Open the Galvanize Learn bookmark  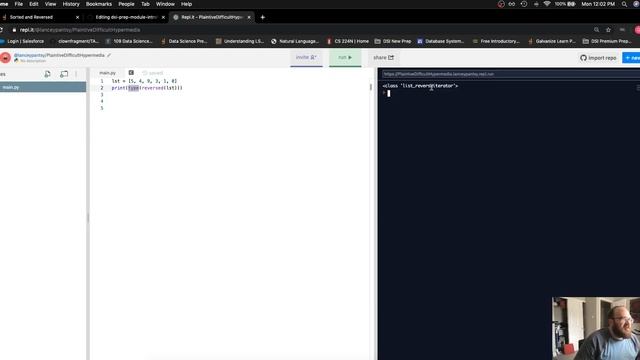552,41
